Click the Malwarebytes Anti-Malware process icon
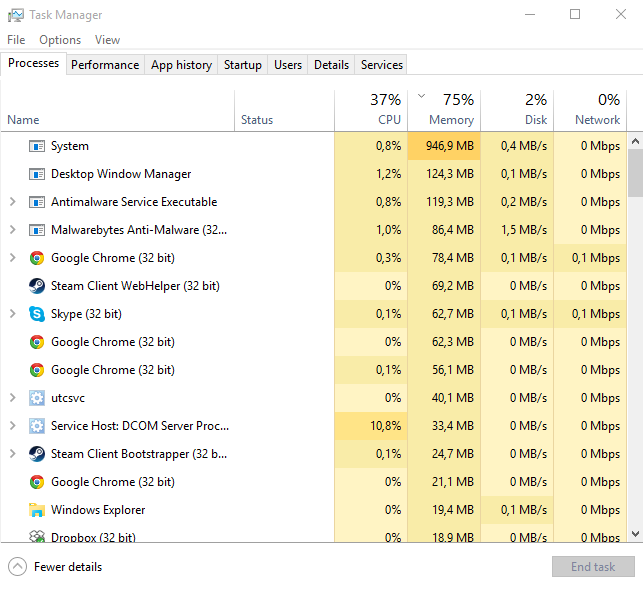The image size is (643, 591). [37, 230]
